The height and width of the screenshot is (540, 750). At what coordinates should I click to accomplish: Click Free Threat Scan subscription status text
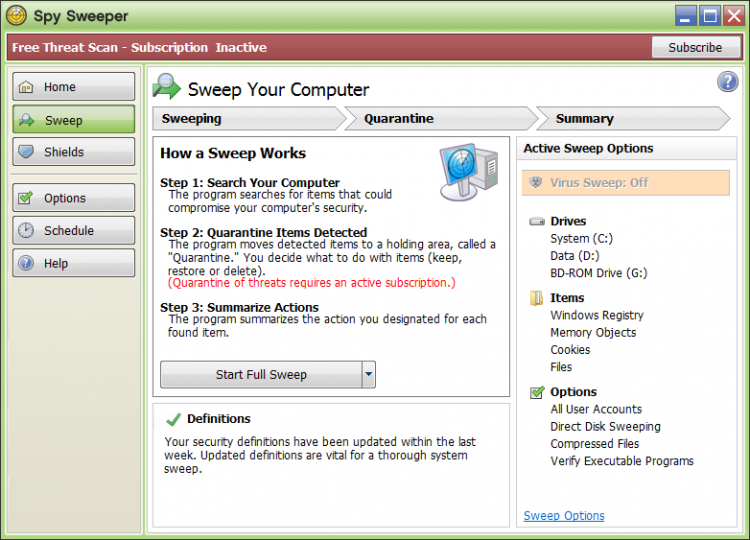[139, 47]
